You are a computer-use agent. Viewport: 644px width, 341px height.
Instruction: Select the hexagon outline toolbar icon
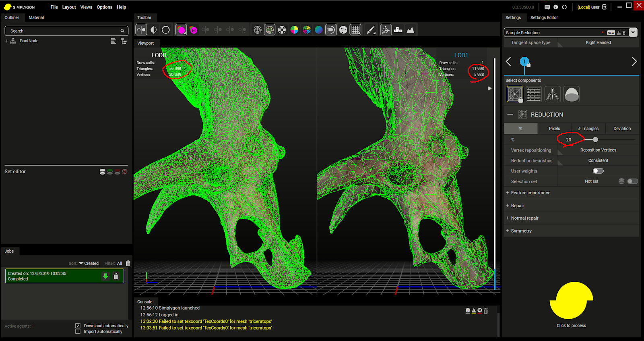tap(166, 30)
